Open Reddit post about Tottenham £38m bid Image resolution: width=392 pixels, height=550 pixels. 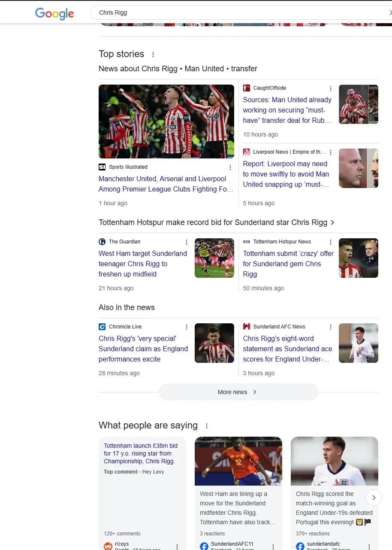tap(141, 453)
